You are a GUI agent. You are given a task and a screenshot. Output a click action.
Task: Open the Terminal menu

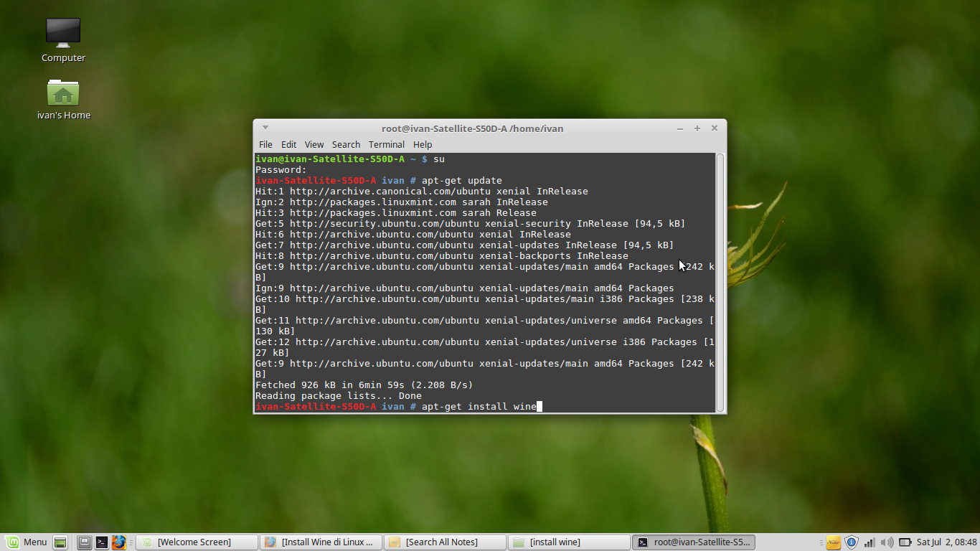coord(386,144)
